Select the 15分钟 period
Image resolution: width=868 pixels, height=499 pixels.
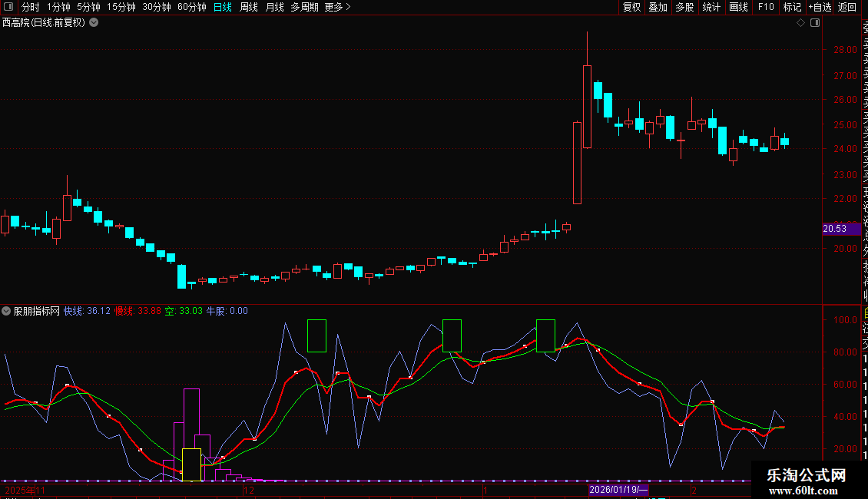[121, 7]
